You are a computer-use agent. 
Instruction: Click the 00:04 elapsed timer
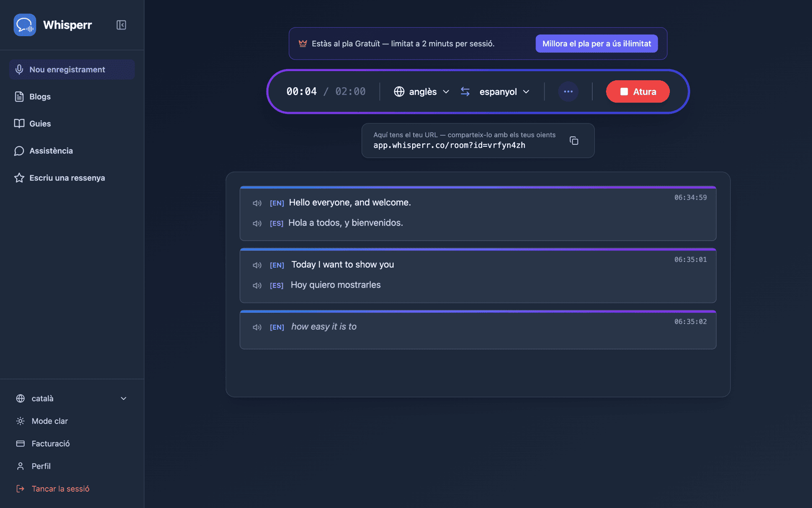[x=301, y=91]
